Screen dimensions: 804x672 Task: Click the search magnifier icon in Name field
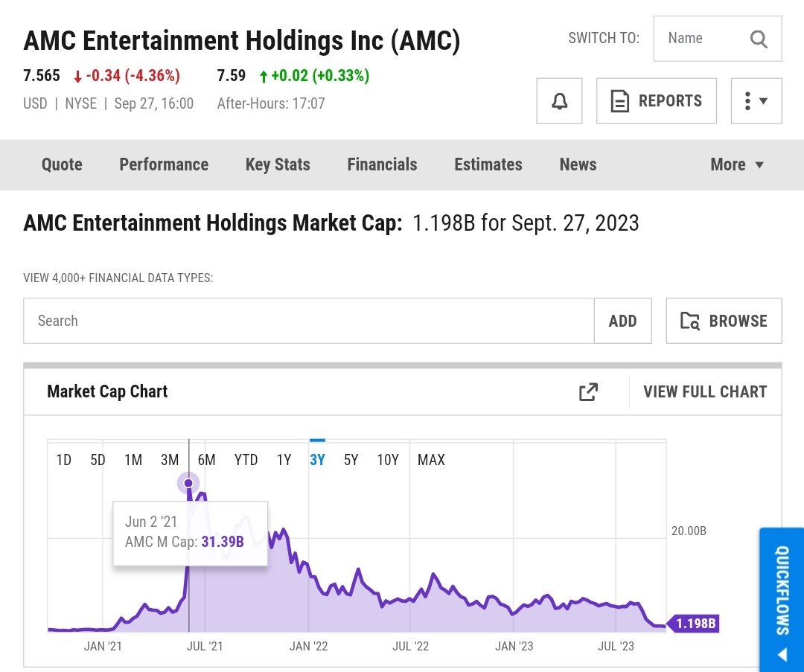[x=759, y=39]
